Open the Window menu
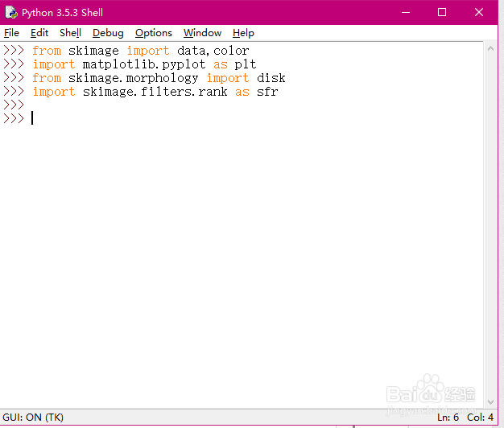The width and height of the screenshot is (504, 428). point(202,33)
